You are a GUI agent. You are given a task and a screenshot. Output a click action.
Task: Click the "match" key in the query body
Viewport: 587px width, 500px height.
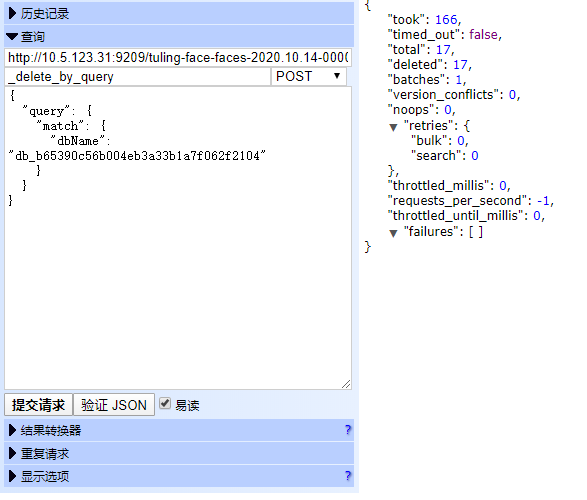[x=60, y=126]
